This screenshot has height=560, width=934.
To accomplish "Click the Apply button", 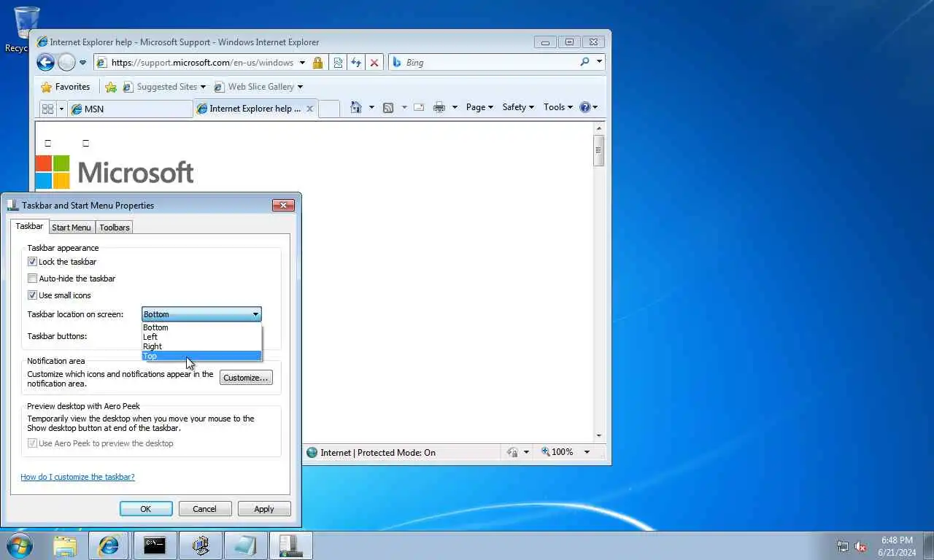I will point(264,509).
